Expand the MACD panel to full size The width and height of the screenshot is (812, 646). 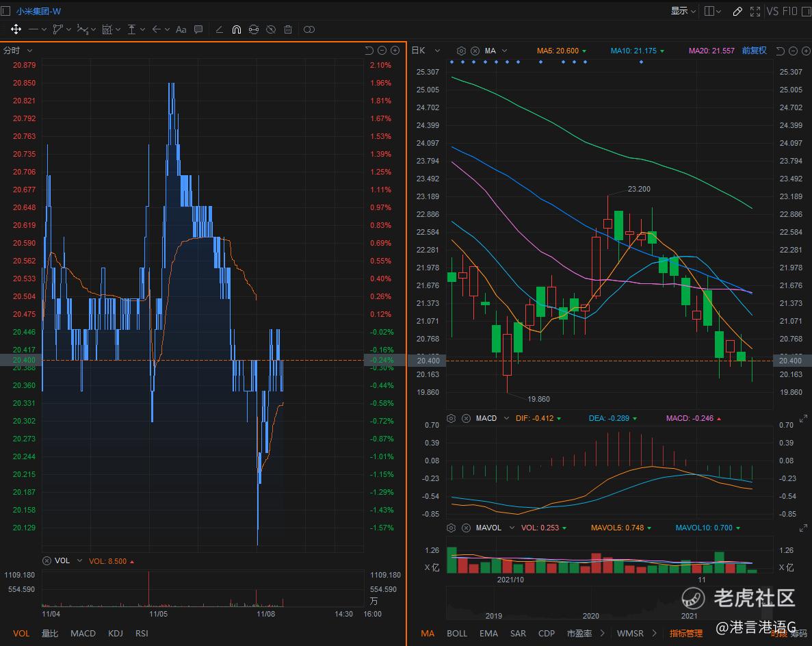803,418
